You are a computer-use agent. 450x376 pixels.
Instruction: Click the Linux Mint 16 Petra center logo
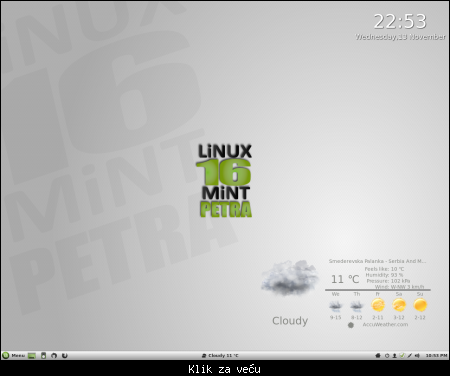pyautogui.click(x=225, y=181)
